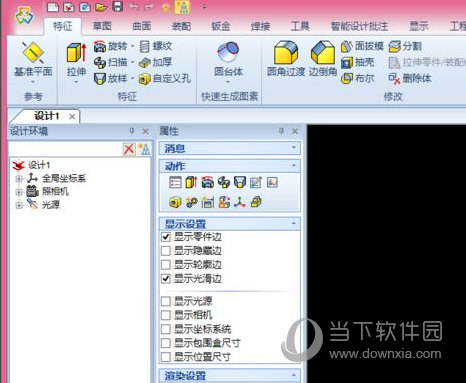466x383 pixels.
Task: Enable 显示轮廓边 checkbox
Action: coord(166,265)
